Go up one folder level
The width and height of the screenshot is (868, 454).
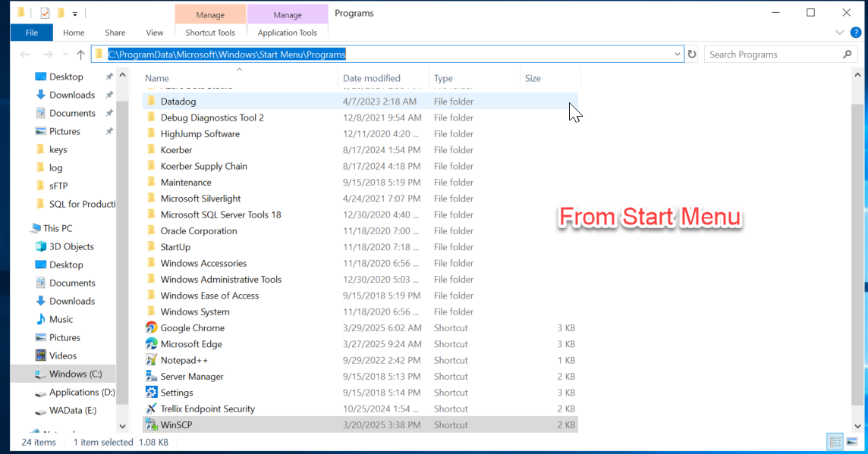(x=80, y=55)
